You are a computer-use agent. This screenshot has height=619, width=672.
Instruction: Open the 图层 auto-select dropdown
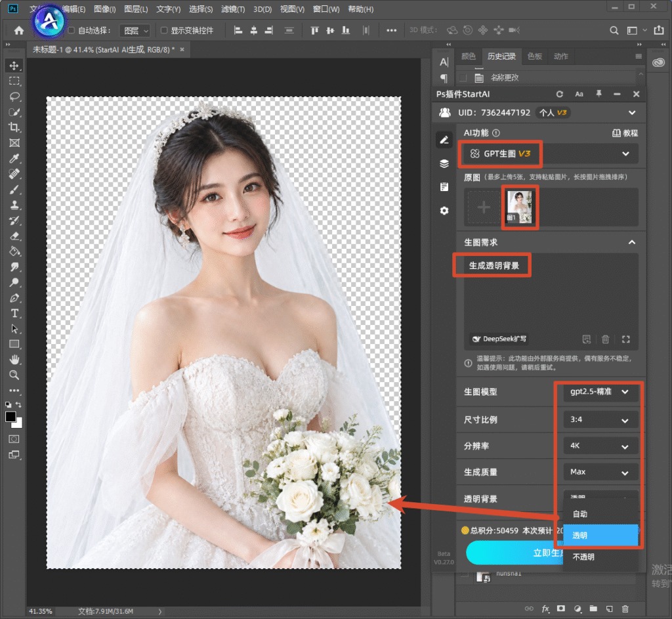[135, 30]
